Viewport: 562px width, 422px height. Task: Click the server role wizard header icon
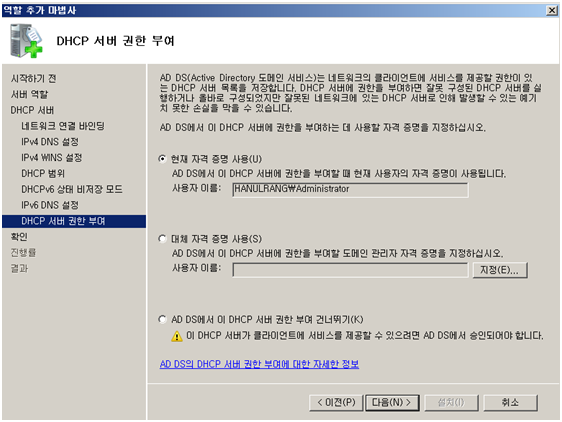[x=26, y=41]
